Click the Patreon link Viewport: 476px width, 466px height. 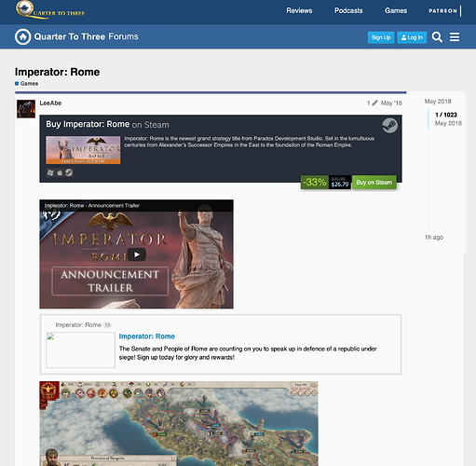[x=442, y=11]
